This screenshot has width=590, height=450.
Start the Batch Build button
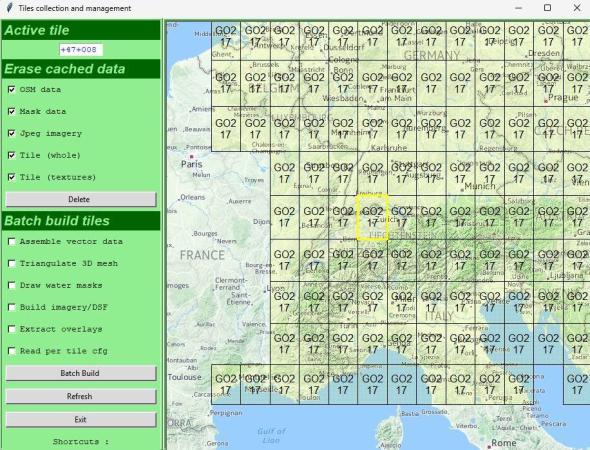point(81,373)
